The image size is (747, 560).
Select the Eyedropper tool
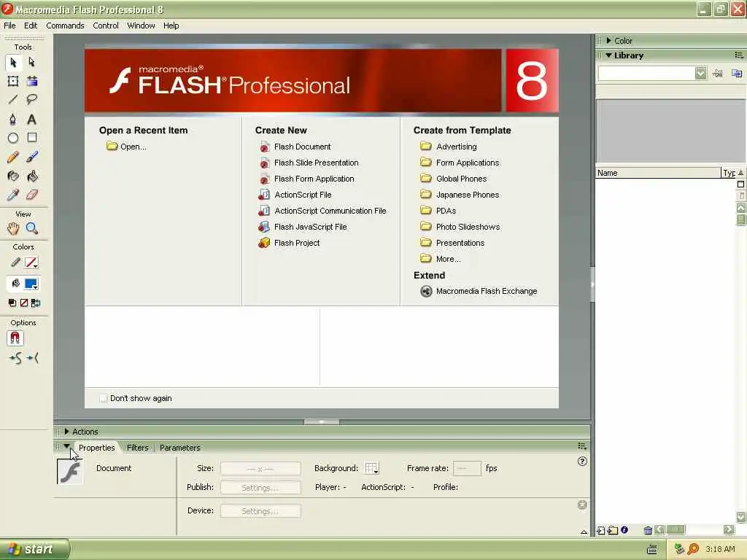(13, 195)
